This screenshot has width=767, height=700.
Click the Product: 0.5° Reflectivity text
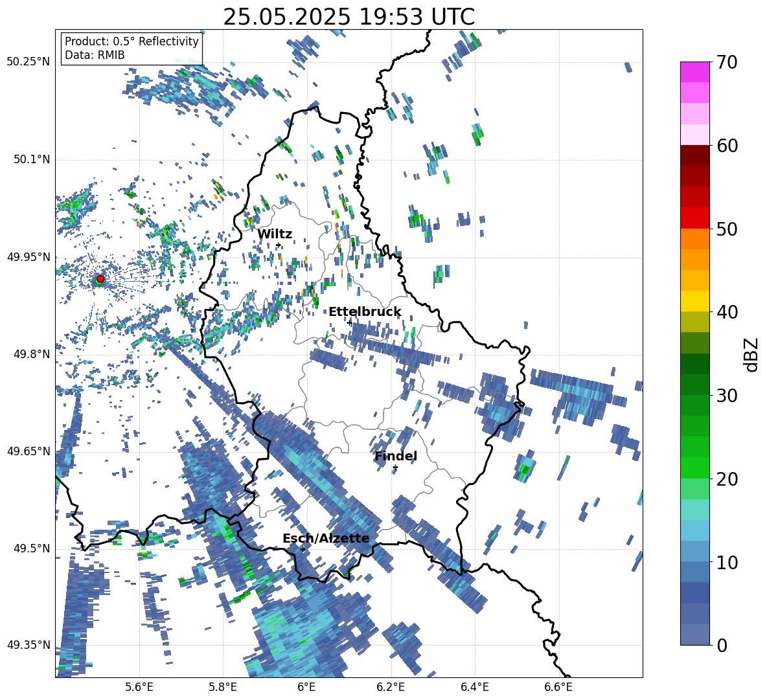click(x=132, y=41)
